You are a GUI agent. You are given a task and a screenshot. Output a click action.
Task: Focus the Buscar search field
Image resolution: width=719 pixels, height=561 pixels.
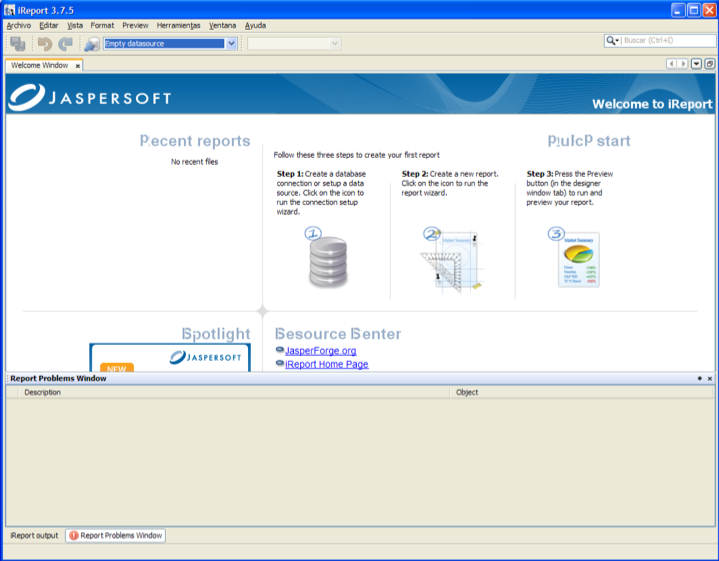(x=668, y=40)
